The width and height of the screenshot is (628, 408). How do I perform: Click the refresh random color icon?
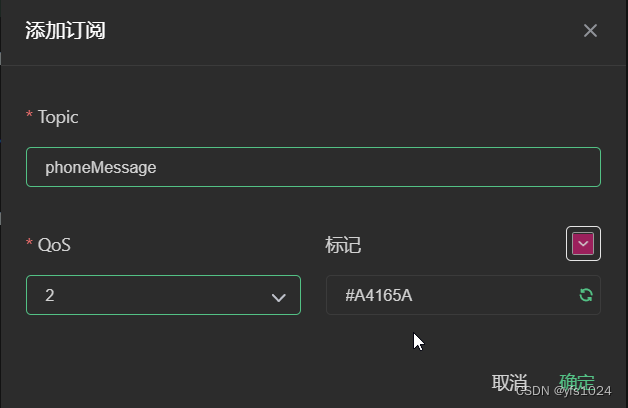pyautogui.click(x=586, y=295)
